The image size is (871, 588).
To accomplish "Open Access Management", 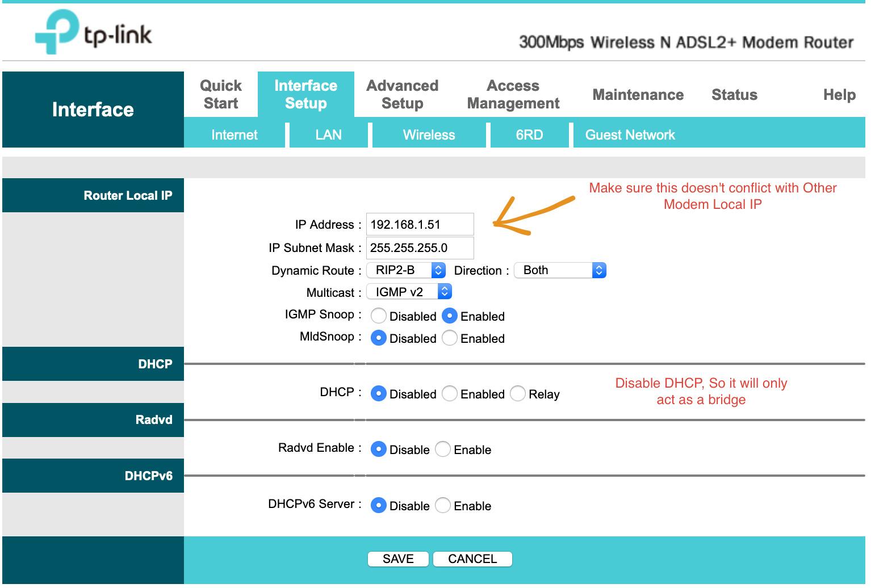I will click(512, 94).
